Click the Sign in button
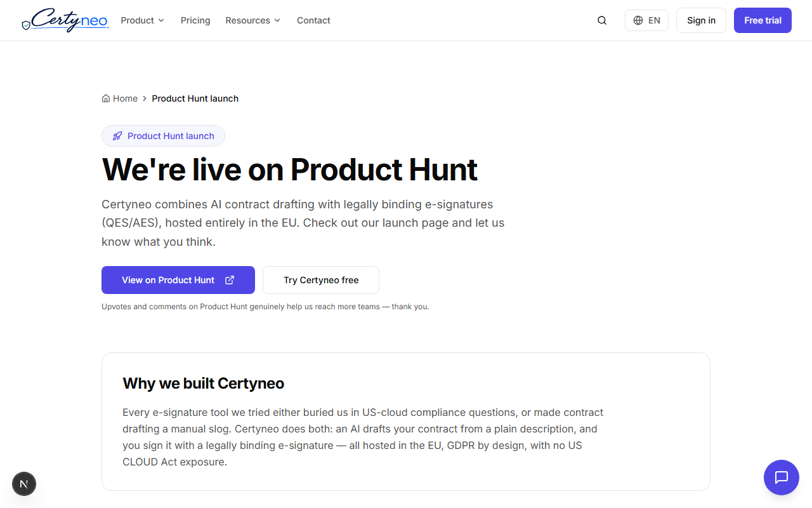This screenshot has width=812, height=508. 701,20
